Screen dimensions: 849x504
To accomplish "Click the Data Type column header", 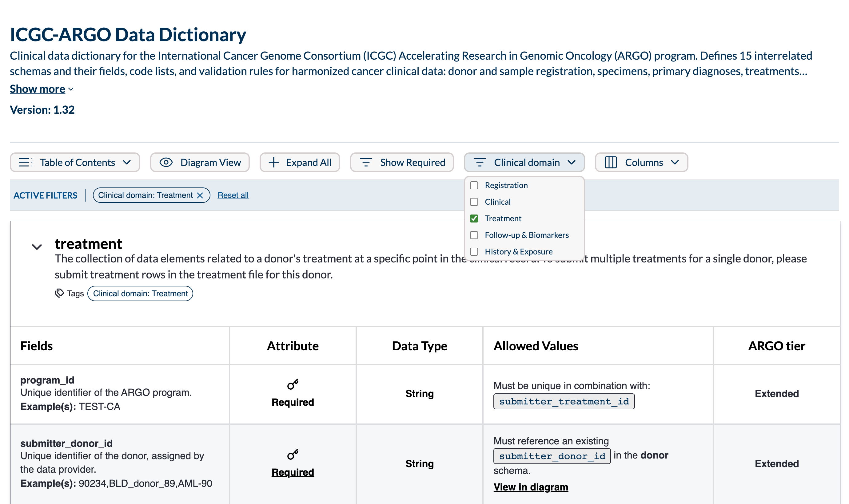I will pos(419,346).
